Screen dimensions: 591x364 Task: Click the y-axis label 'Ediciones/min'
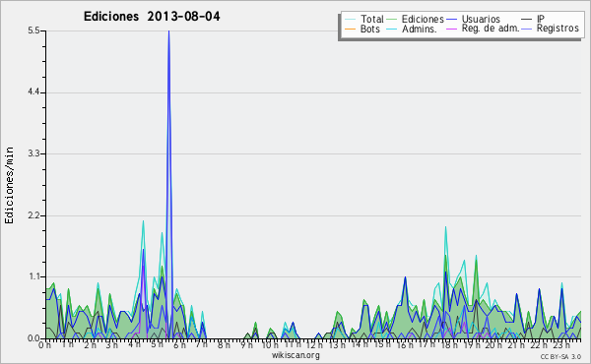(9, 185)
